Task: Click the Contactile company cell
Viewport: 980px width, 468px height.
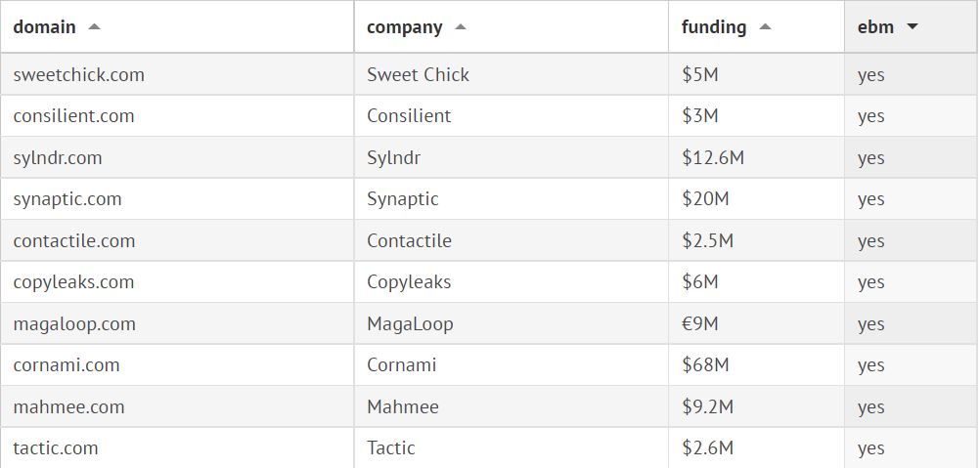Action: pyautogui.click(x=409, y=241)
